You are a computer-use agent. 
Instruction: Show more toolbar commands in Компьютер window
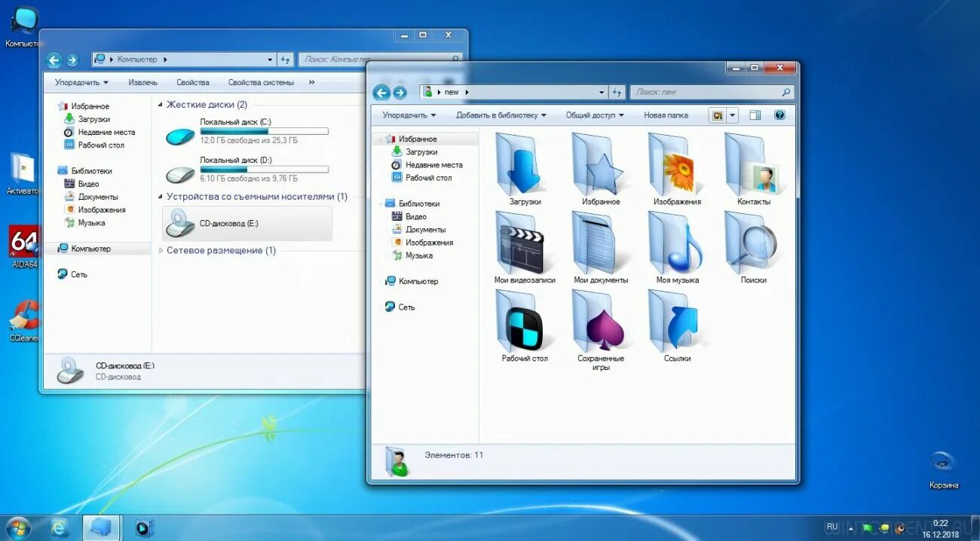[x=312, y=83]
